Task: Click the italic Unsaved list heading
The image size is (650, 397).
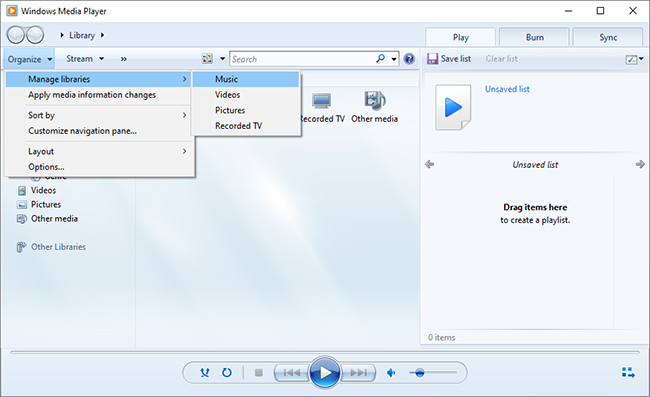Action: coord(535,165)
